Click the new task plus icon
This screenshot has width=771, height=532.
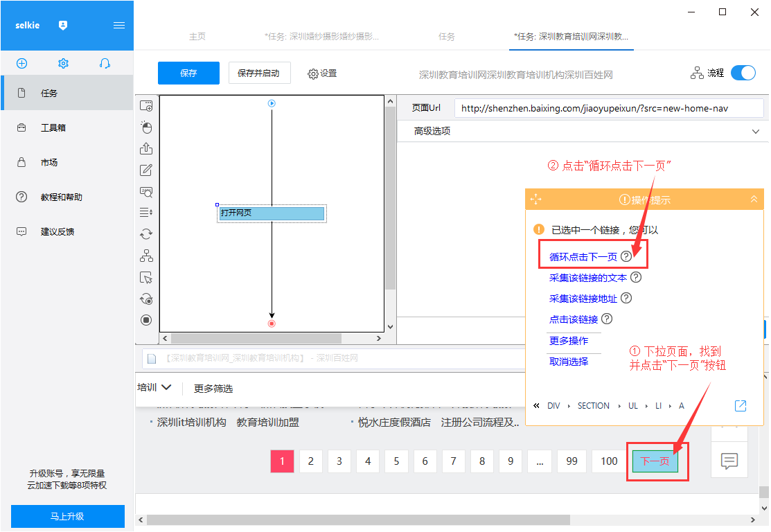click(21, 64)
